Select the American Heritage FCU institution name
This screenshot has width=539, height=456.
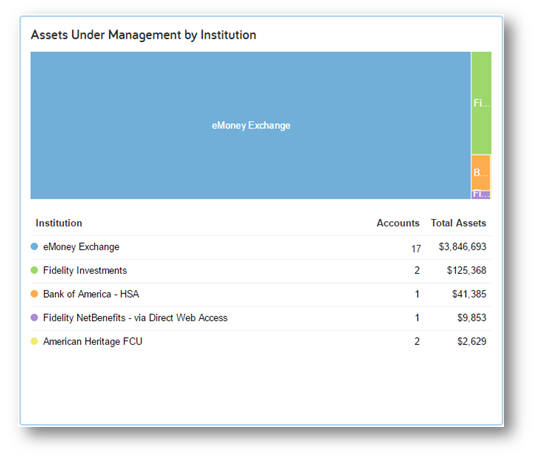(x=92, y=342)
